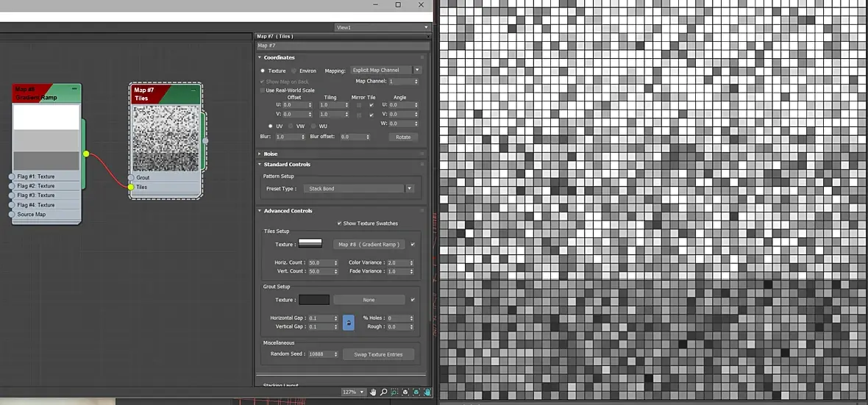Click the Flag #1 Texture socket

click(x=12, y=176)
